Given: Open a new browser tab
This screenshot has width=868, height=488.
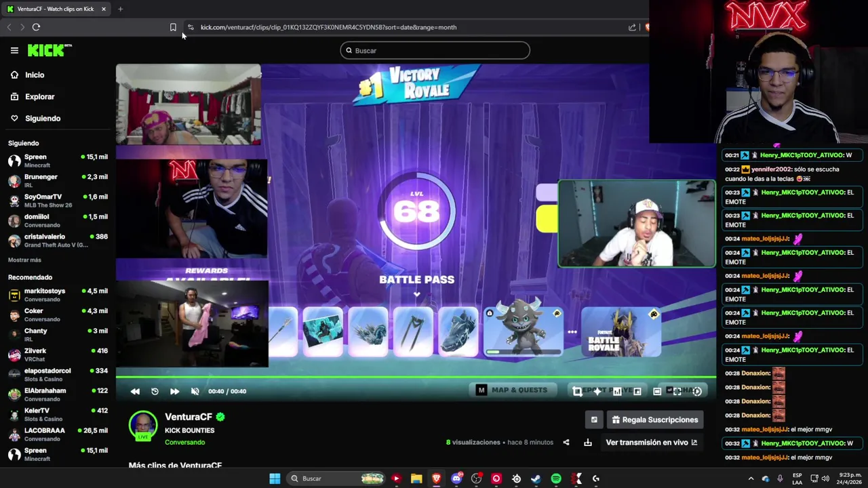Looking at the screenshot, I should [x=120, y=9].
